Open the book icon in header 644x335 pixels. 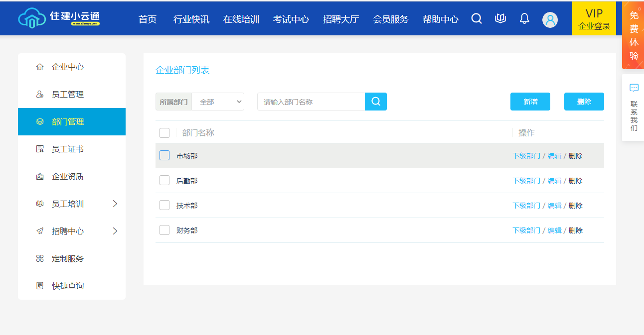coord(500,19)
